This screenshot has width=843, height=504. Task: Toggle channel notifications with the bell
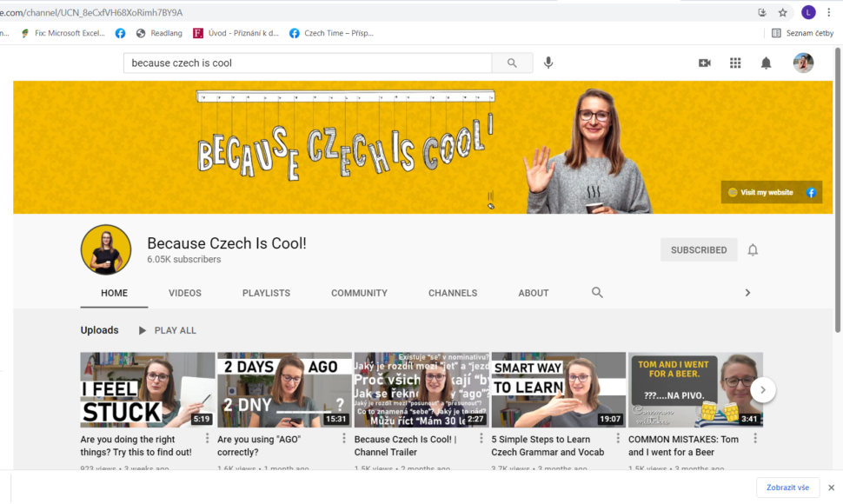tap(753, 249)
